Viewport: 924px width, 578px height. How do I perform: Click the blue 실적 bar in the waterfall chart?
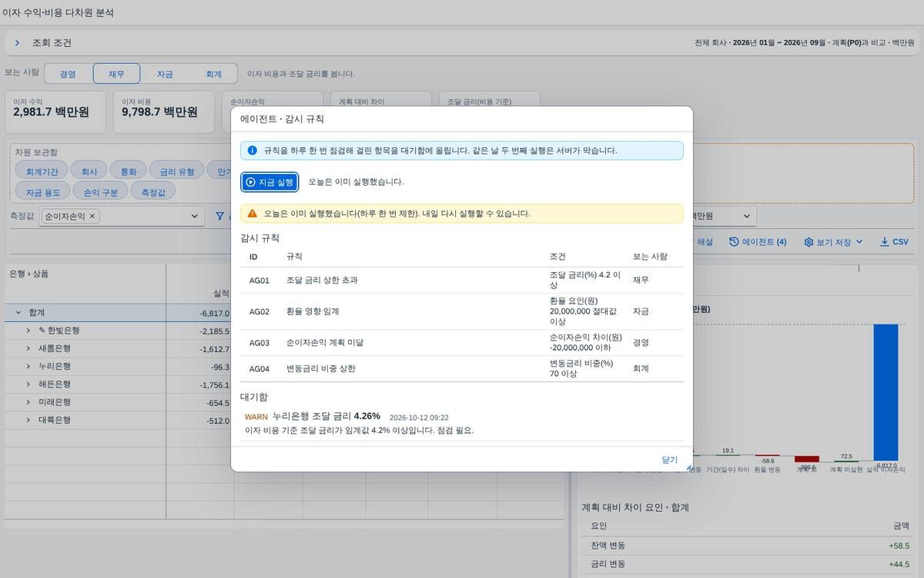[885, 392]
